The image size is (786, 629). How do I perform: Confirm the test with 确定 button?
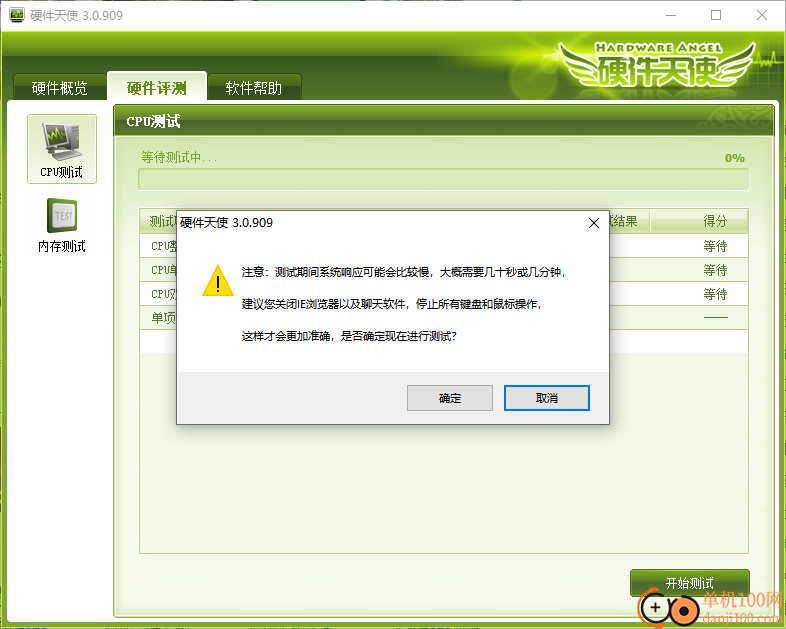[450, 398]
